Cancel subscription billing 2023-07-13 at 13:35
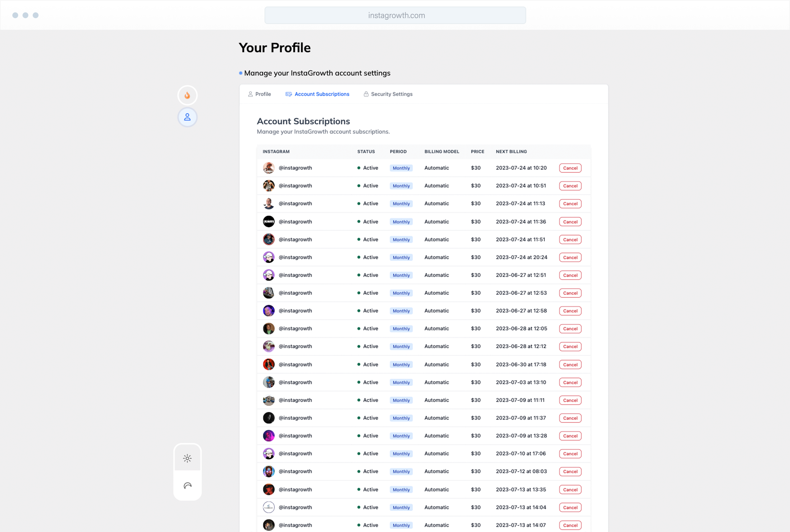This screenshot has width=790, height=532. (x=570, y=489)
